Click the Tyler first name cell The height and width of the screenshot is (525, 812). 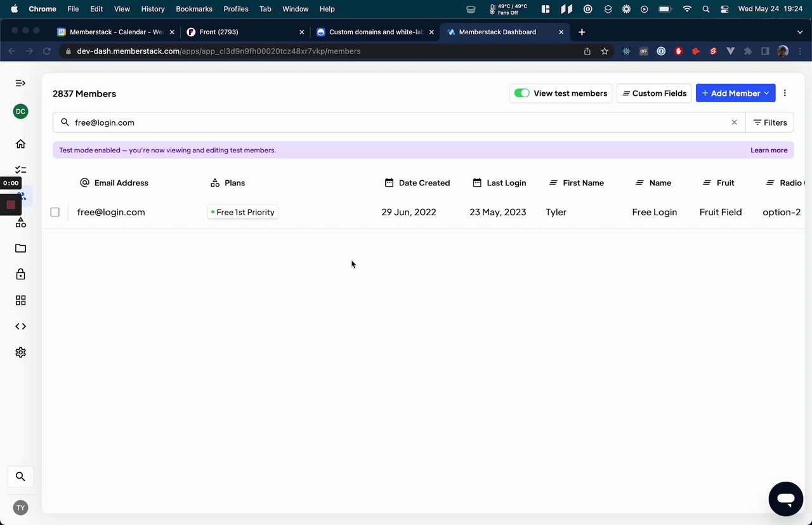556,212
